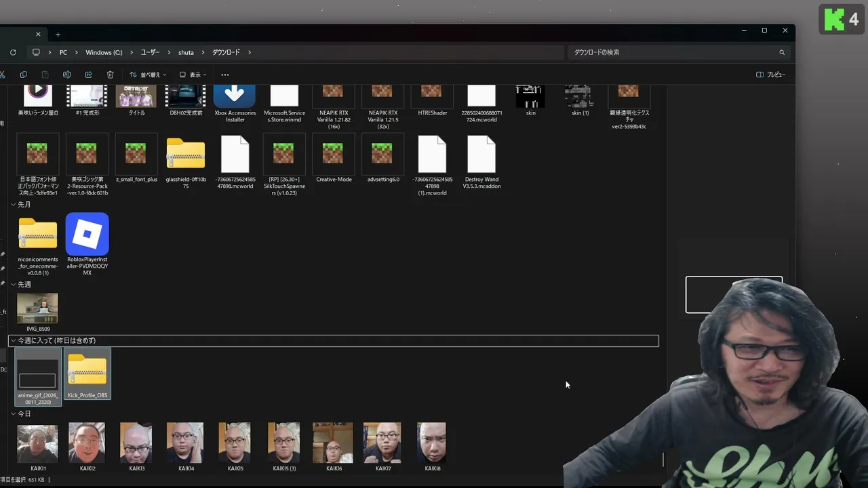Expand the chevron after ユーザー breadcrumb
The width and height of the screenshot is (868, 488).
point(169,52)
